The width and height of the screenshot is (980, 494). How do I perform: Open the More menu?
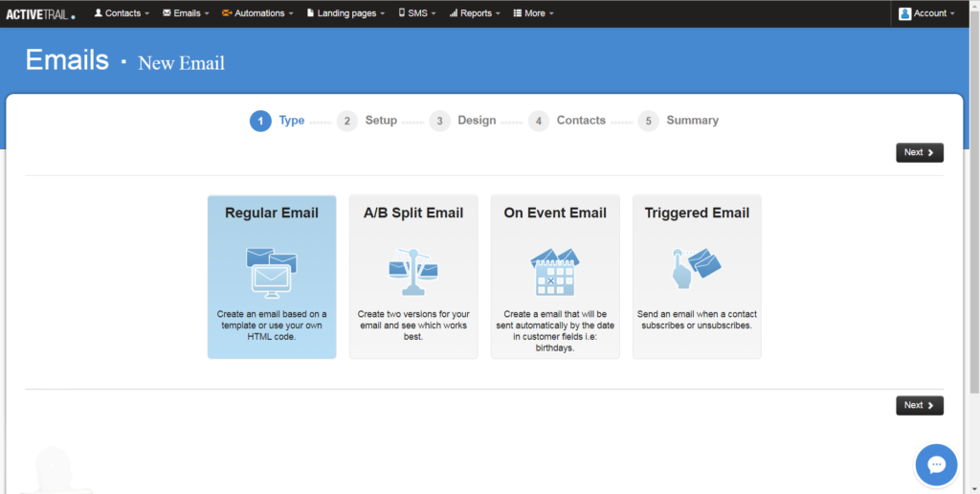tap(534, 13)
